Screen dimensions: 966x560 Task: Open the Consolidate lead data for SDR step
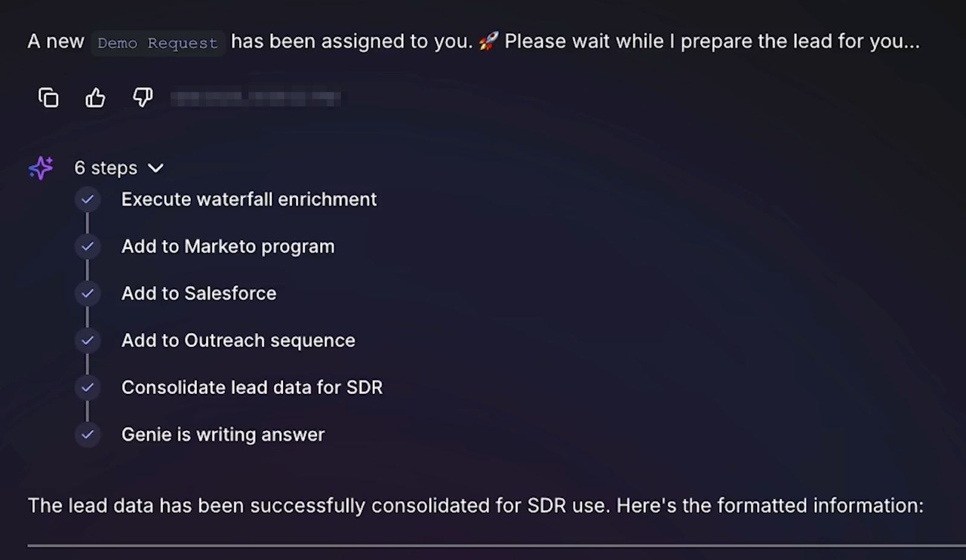252,387
